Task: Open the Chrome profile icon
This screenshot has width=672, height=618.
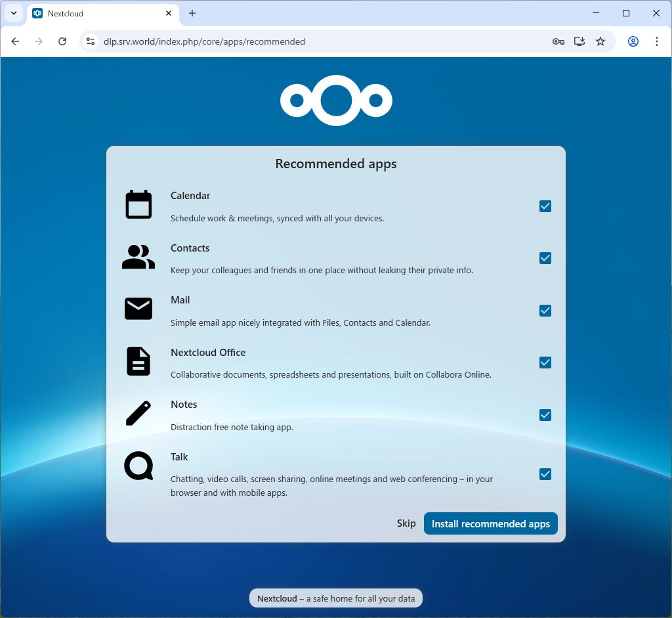Action: coord(633,41)
